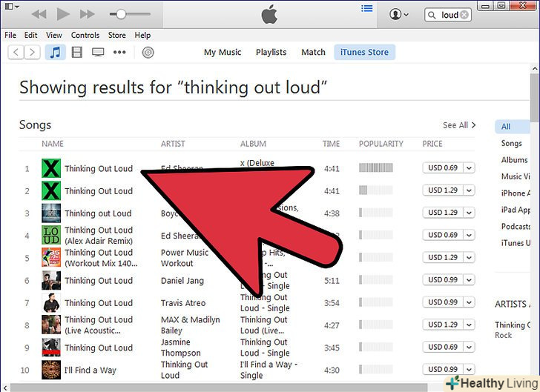Sort by NAME column header
Viewport: 540px width, 392px height.
tap(53, 144)
